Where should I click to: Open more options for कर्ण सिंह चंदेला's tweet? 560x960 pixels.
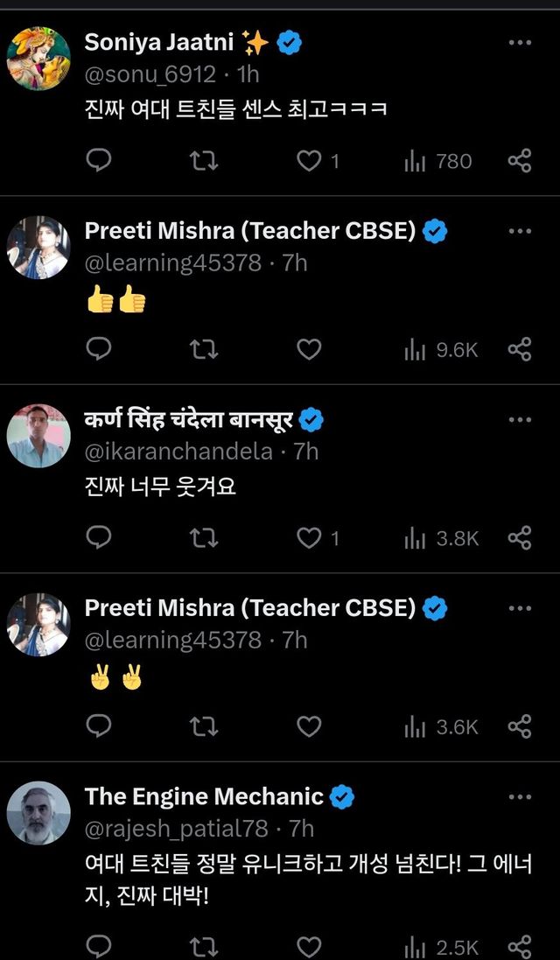(x=520, y=420)
